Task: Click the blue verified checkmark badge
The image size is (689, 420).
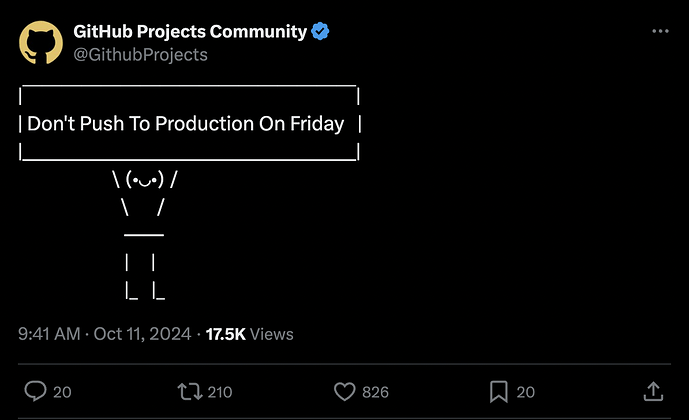Action: pyautogui.click(x=321, y=32)
